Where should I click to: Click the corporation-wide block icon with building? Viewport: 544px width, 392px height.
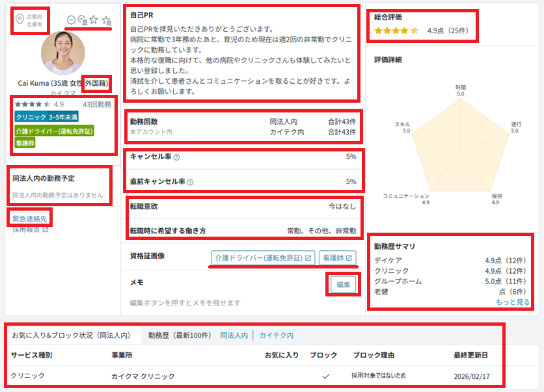click(83, 20)
